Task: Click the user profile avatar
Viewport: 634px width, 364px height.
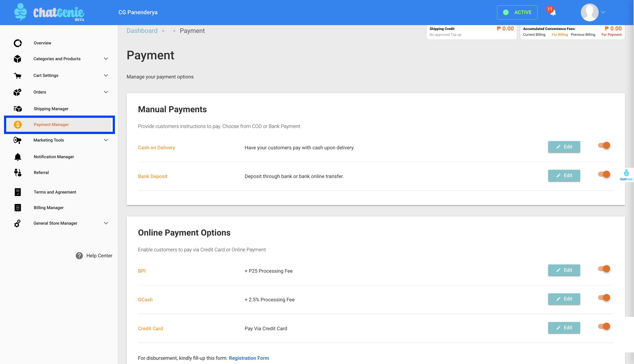Action: point(589,12)
